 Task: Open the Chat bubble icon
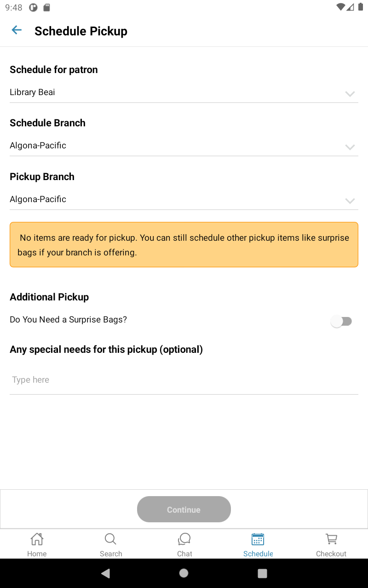[184, 539]
